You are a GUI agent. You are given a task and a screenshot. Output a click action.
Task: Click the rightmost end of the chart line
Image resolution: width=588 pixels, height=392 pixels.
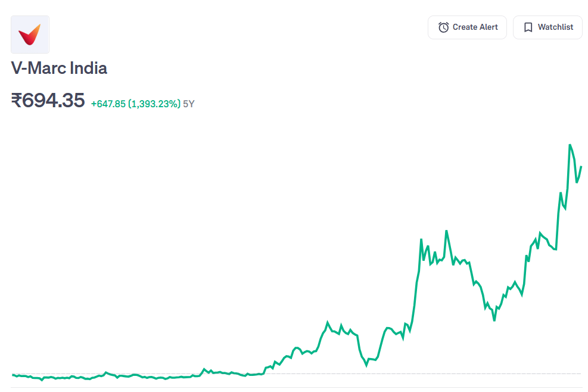pos(581,167)
